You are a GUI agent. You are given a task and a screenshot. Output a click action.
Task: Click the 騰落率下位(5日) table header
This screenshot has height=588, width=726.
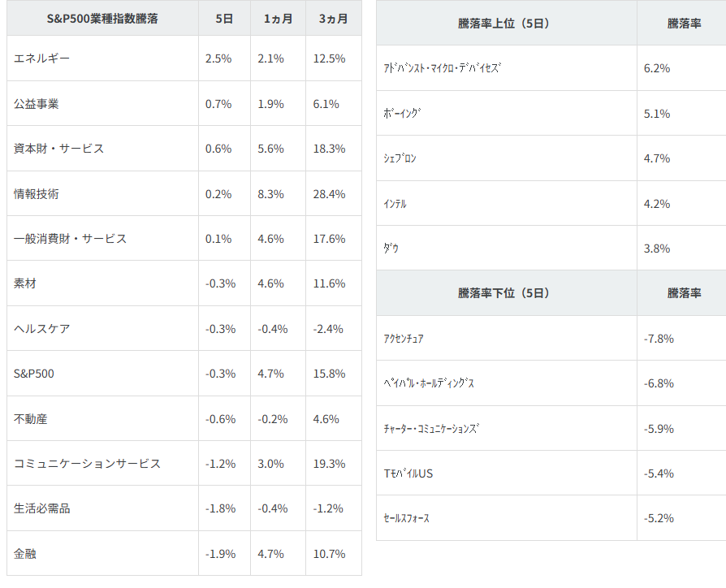pyautogui.click(x=504, y=293)
